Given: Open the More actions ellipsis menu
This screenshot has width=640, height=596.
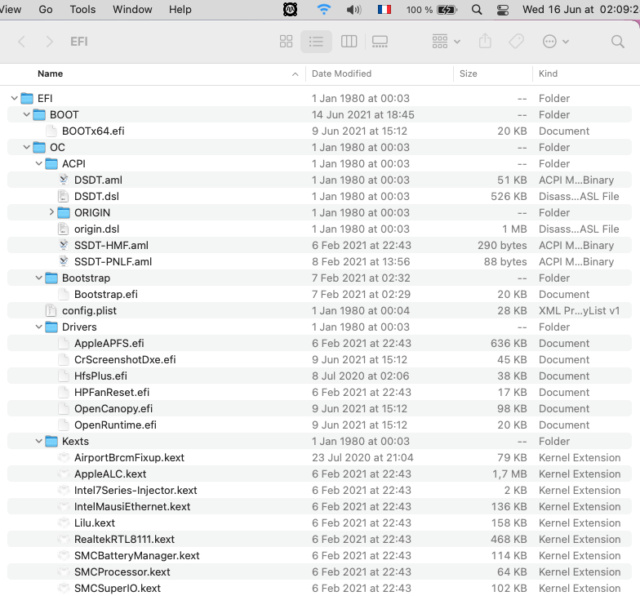Looking at the screenshot, I should point(555,41).
